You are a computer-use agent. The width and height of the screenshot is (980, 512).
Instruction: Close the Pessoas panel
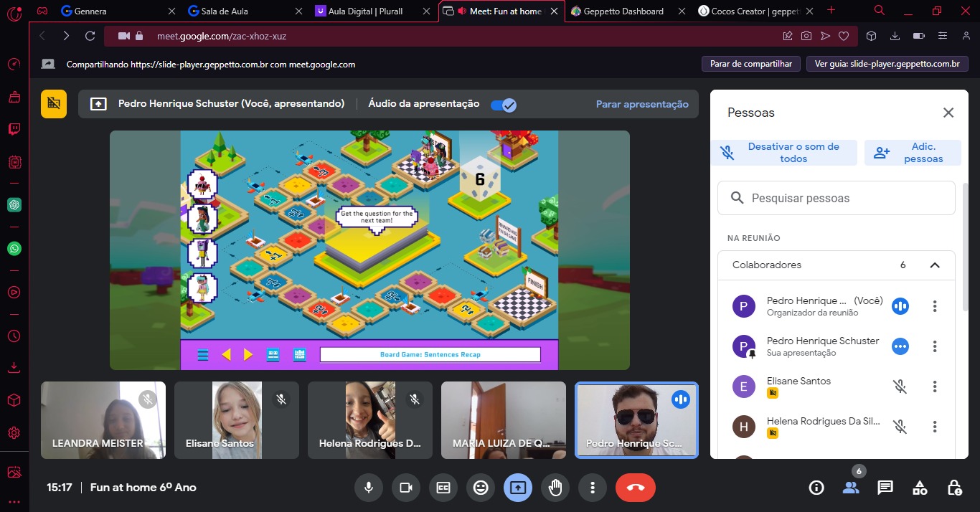[948, 113]
